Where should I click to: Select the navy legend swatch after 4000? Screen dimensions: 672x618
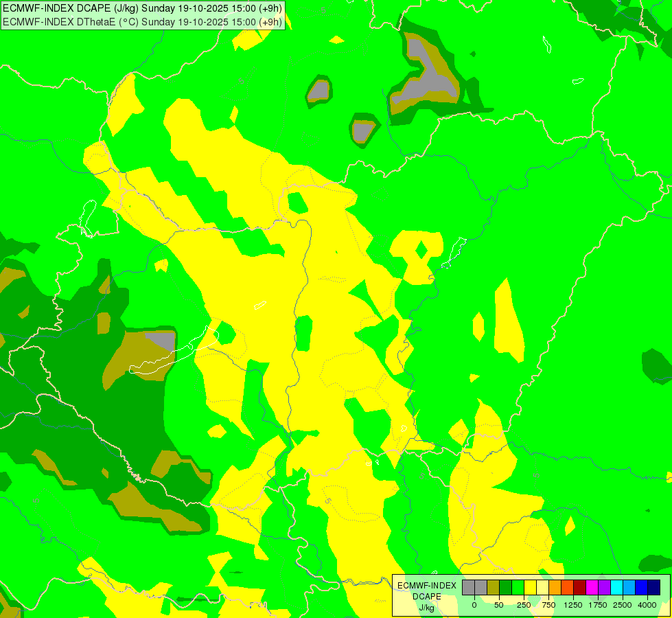653,588
